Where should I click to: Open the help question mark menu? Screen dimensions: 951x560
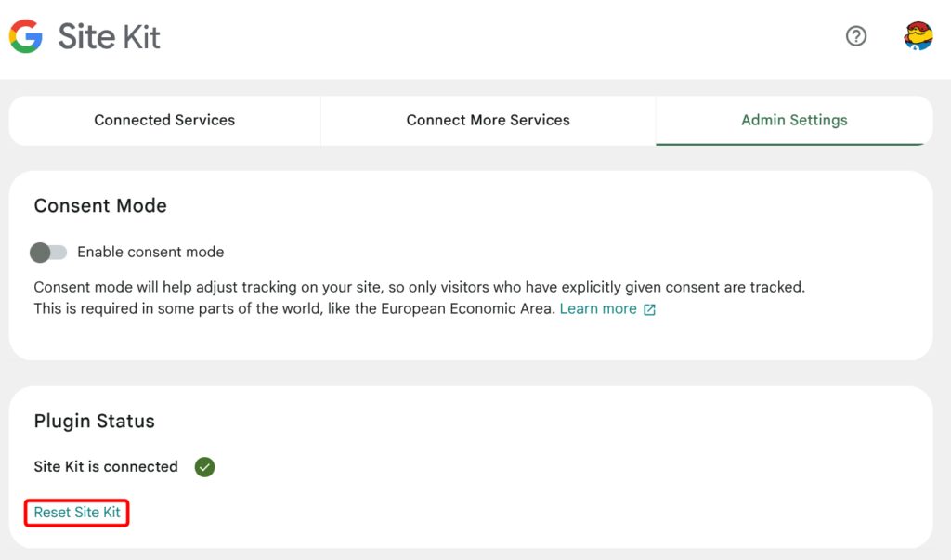click(855, 36)
